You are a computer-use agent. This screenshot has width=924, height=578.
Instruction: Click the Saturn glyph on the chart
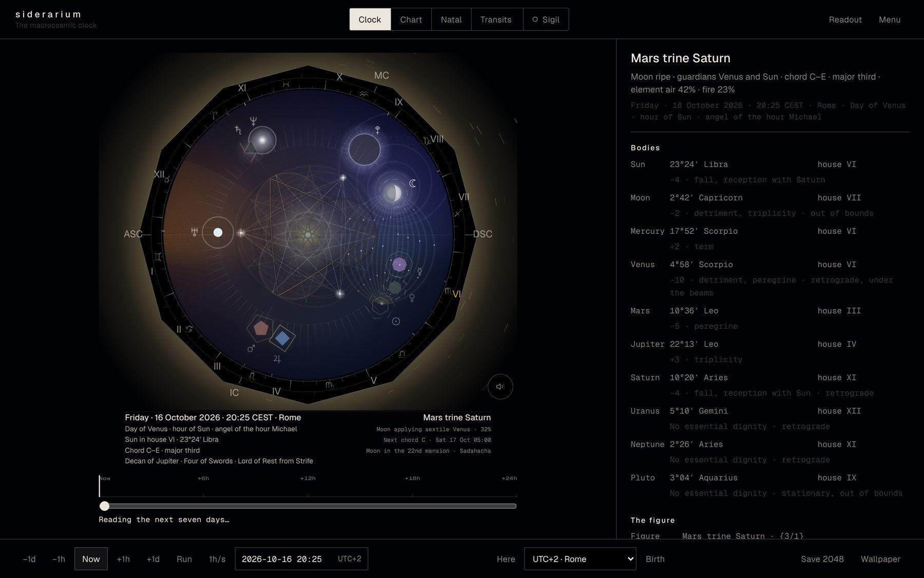click(x=238, y=130)
